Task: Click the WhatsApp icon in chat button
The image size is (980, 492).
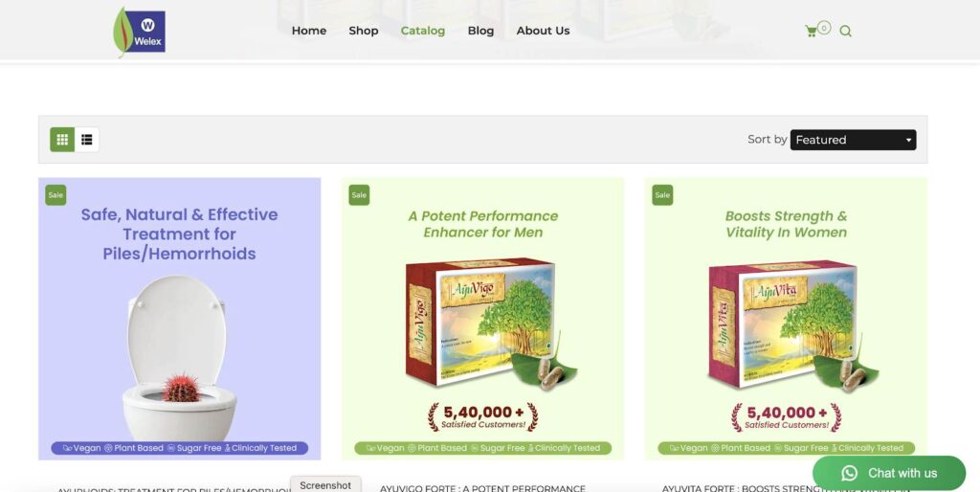Action: click(x=850, y=473)
